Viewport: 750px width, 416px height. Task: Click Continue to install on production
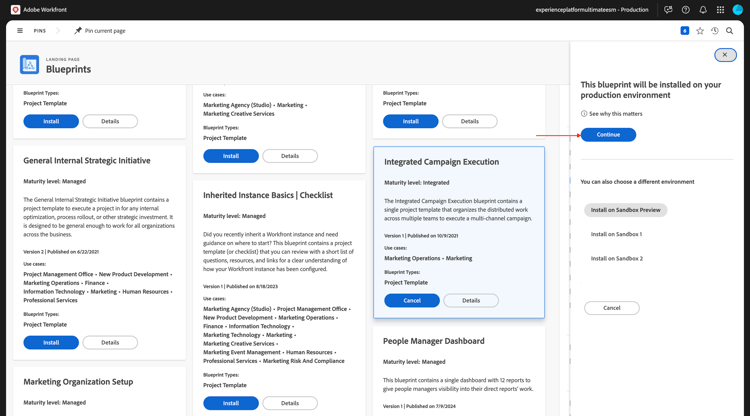point(608,135)
